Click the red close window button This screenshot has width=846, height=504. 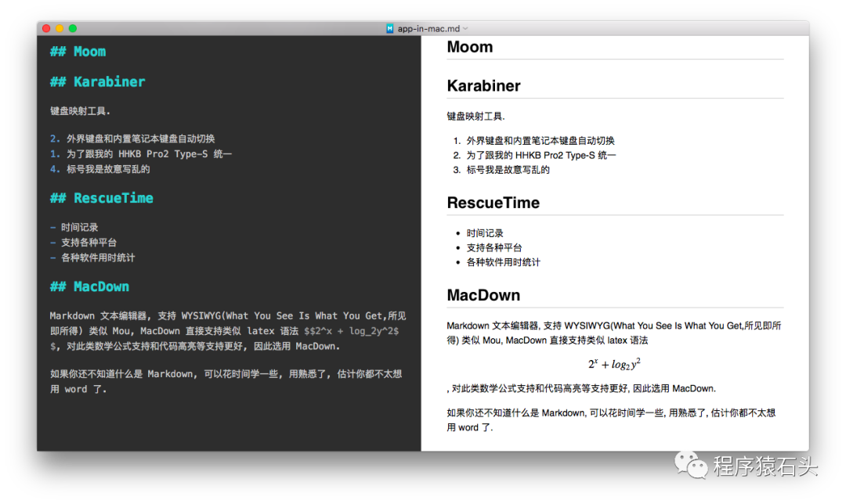(46, 29)
